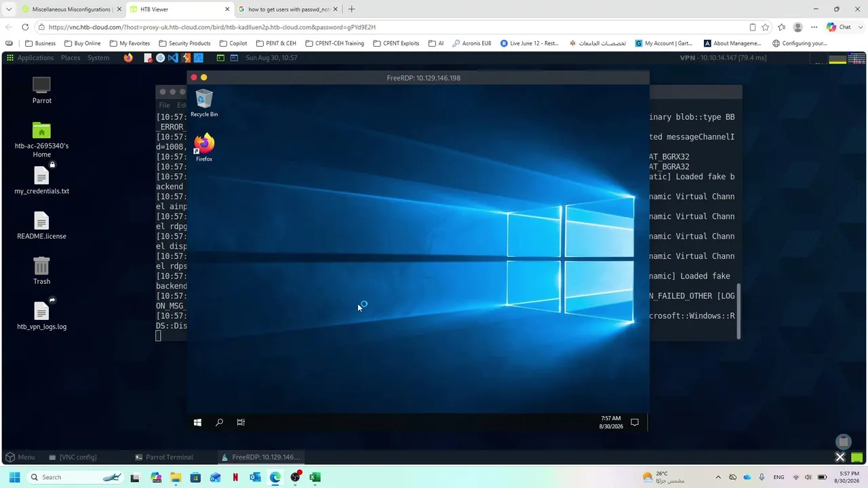Open the Acronis EU8 bookmark

point(471,43)
